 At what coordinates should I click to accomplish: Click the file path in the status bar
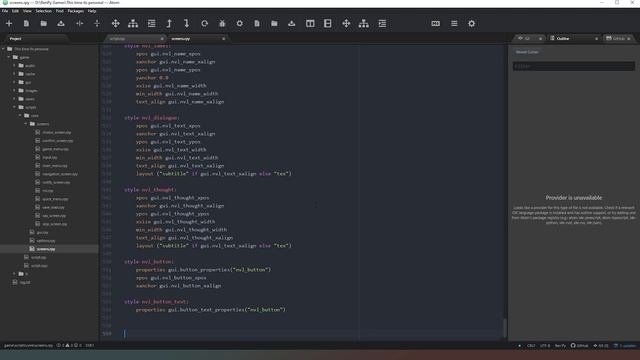click(28, 345)
